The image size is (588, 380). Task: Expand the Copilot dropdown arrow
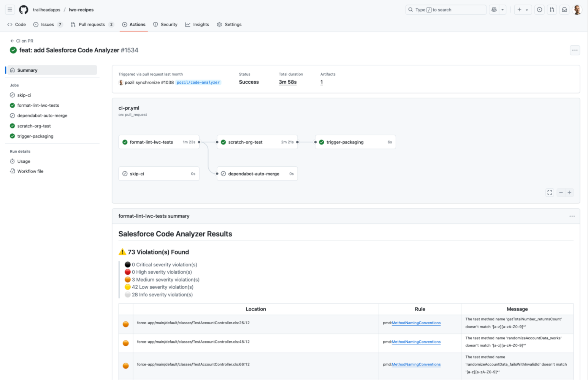[x=502, y=9]
